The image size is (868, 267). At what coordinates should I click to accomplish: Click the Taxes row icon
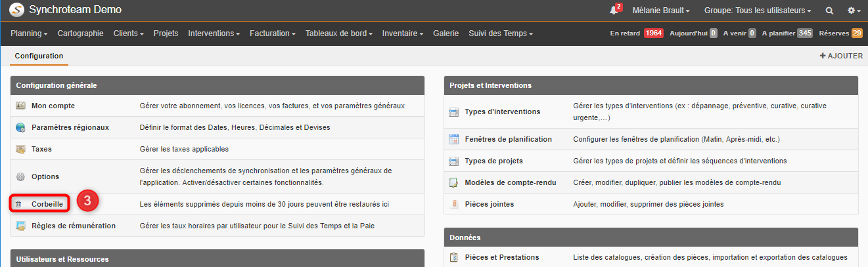point(20,149)
